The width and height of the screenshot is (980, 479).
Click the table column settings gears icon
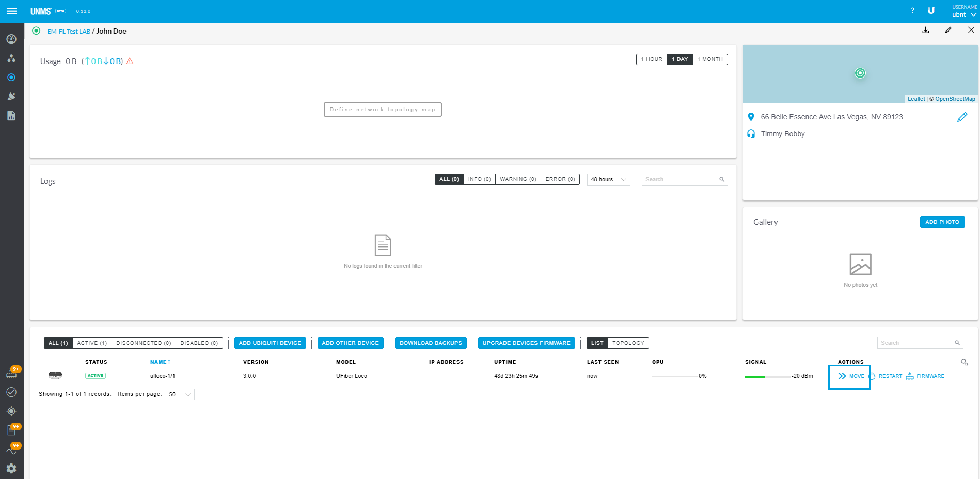point(964,362)
